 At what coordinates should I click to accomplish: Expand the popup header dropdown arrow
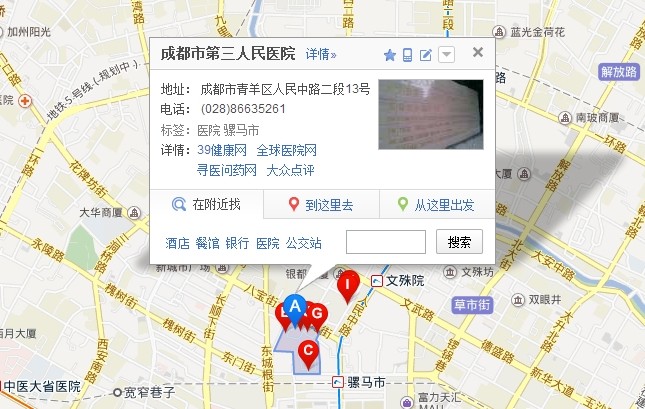[446, 54]
